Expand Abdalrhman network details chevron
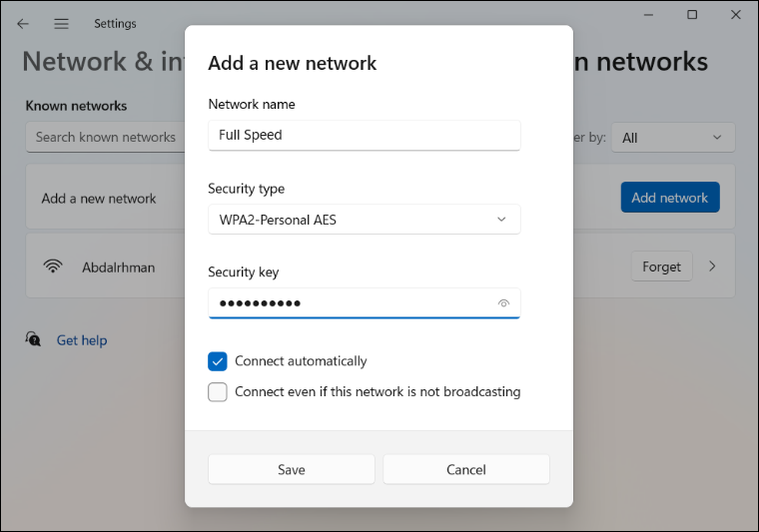 [712, 266]
